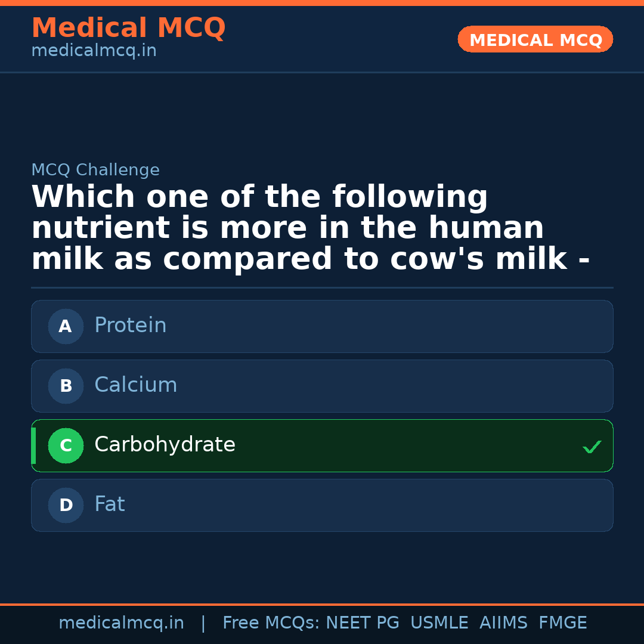The image size is (644, 644).
Task: Click the circular A badge icon
Action: pos(66,326)
